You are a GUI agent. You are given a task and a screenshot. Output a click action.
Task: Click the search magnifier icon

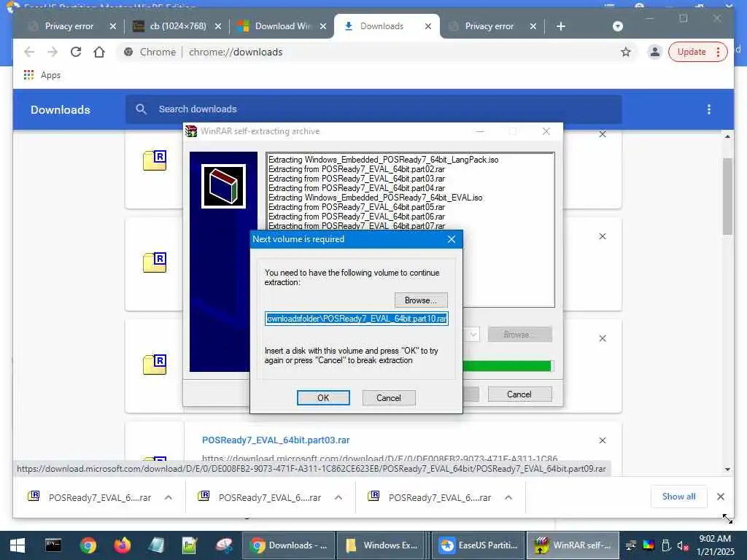tap(141, 109)
